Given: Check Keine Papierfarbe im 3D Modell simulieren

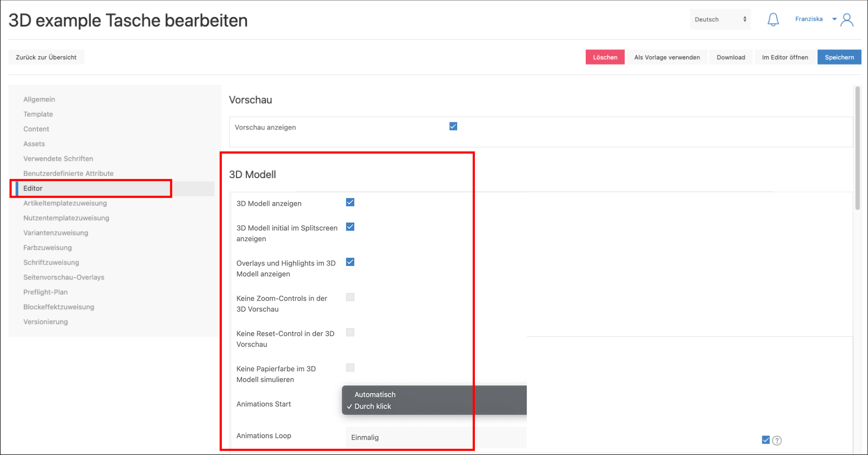Looking at the screenshot, I should [350, 368].
